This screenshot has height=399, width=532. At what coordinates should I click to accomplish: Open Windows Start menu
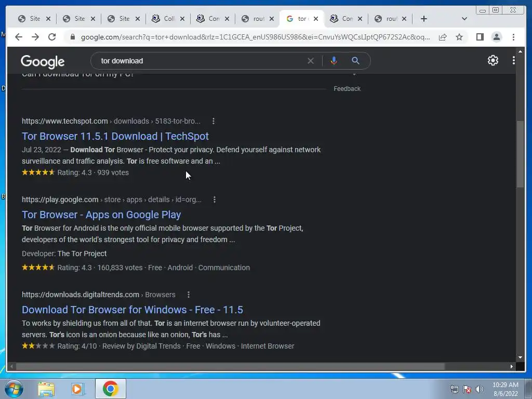14,389
